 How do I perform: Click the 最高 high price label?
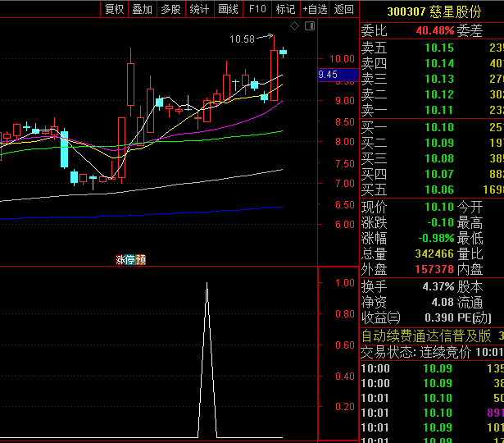[x=470, y=222]
